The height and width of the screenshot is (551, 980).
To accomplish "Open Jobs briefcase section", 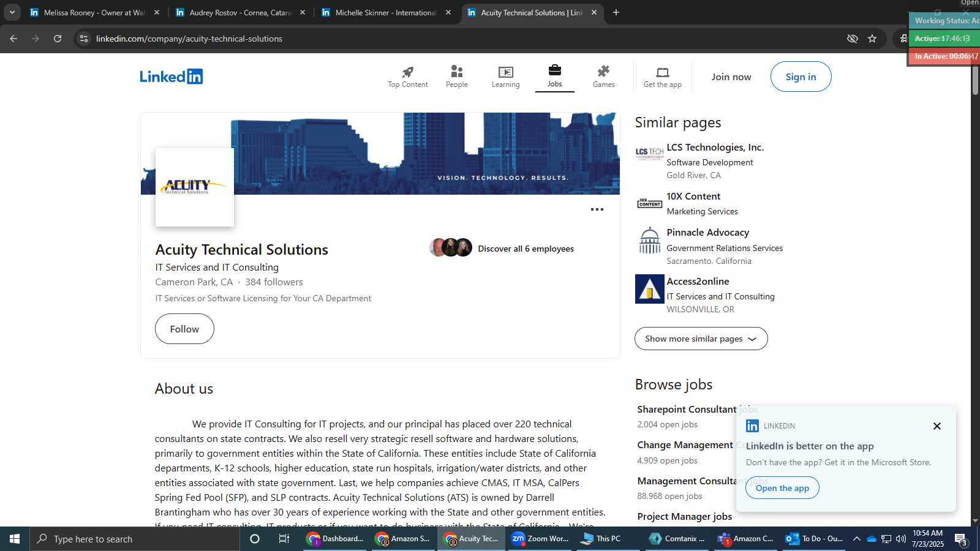I will [x=555, y=77].
